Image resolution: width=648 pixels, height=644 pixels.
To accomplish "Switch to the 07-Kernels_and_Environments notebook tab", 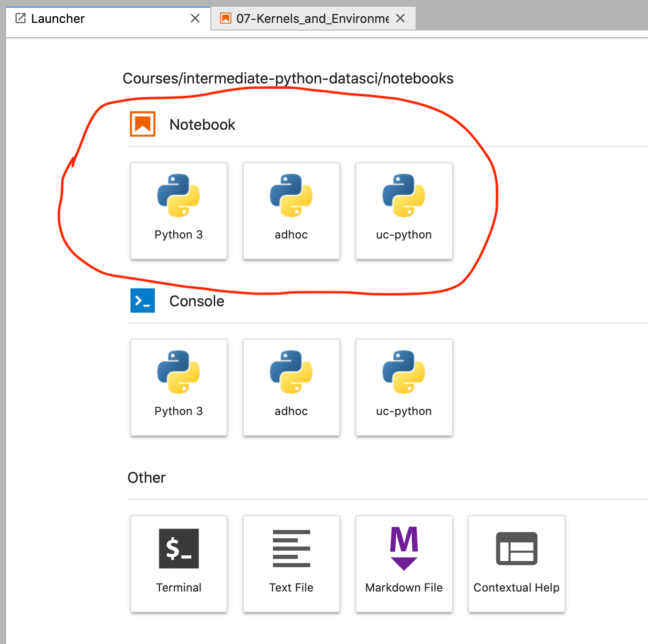I will click(x=313, y=19).
